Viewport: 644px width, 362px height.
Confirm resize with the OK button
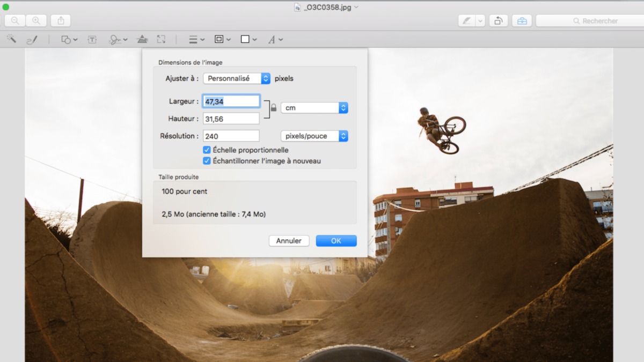(336, 241)
